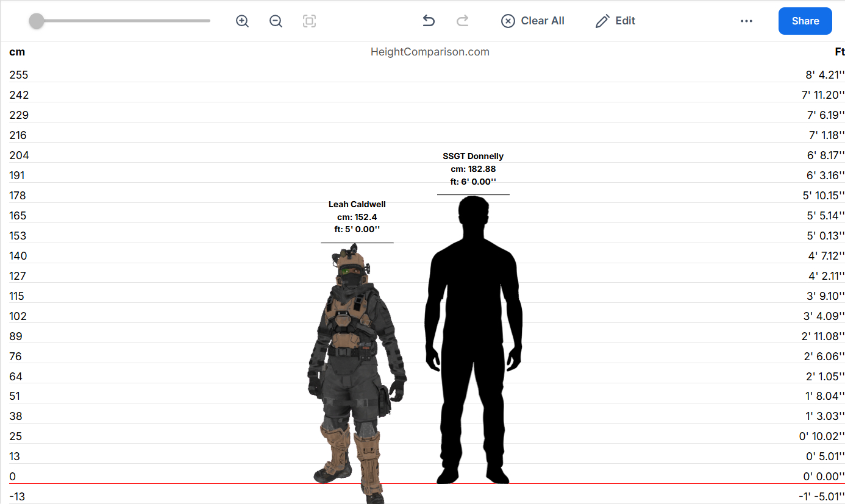Click the HeightComparison.com title text
This screenshot has height=504, width=845.
tap(430, 52)
